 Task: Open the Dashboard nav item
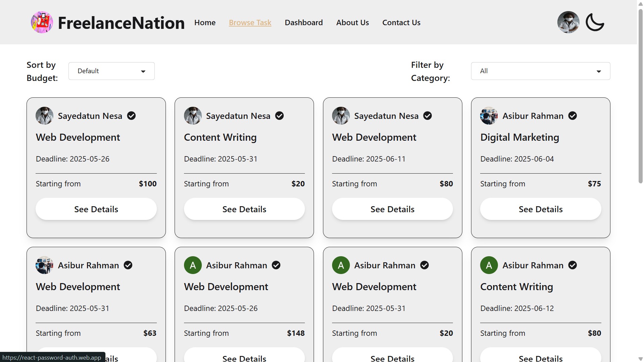[304, 22]
